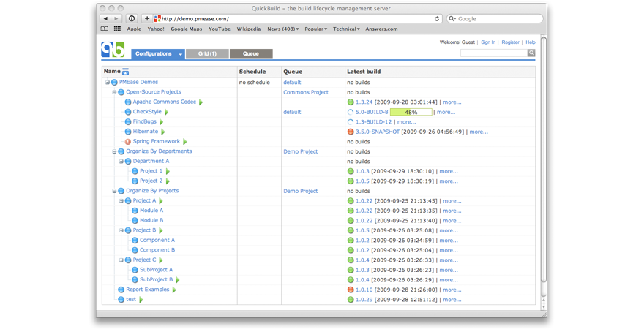
Task: Open the Commons Project queue link
Action: click(x=306, y=92)
